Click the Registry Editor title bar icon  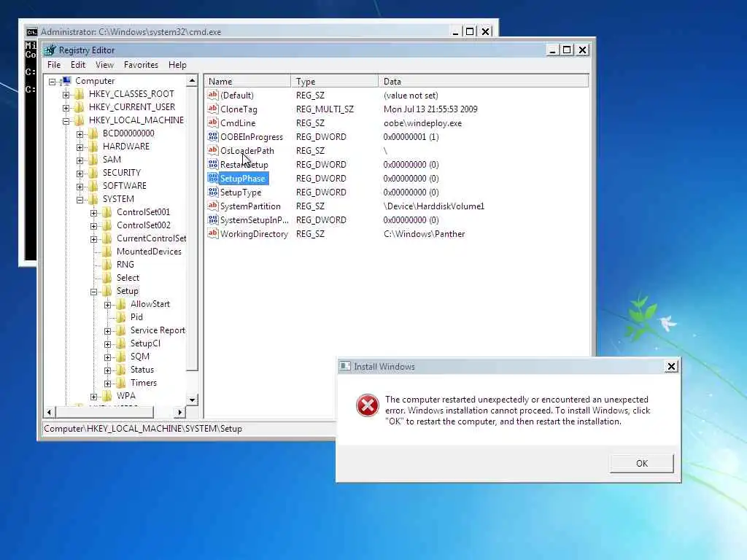click(x=50, y=50)
